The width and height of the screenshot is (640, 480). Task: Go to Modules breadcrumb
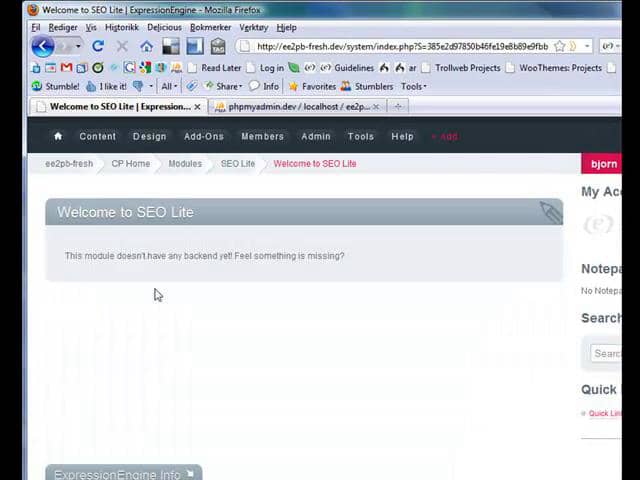click(185, 164)
